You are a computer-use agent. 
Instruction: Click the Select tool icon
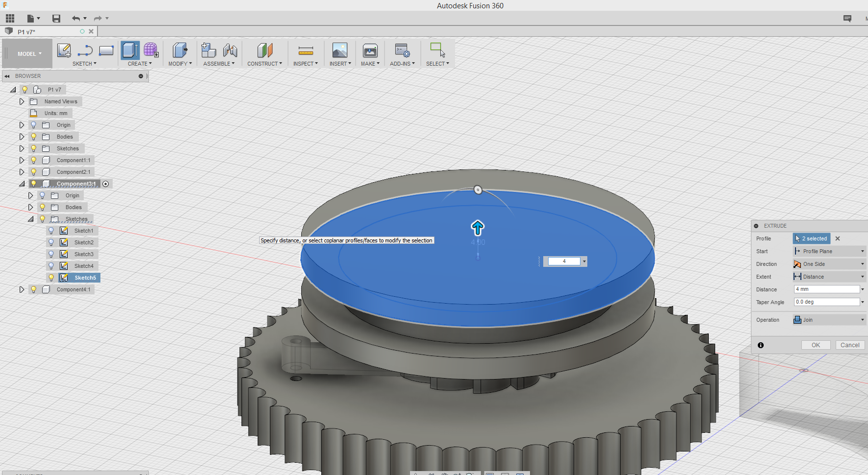pos(437,50)
